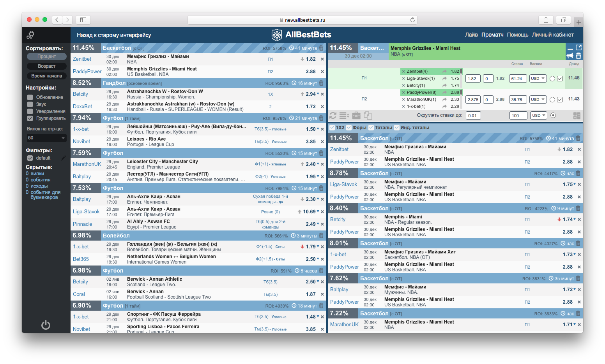Image resolution: width=605 pixels, height=364 pixels.
Task: Uncheck the Форы checkbox
Action: 349,128
